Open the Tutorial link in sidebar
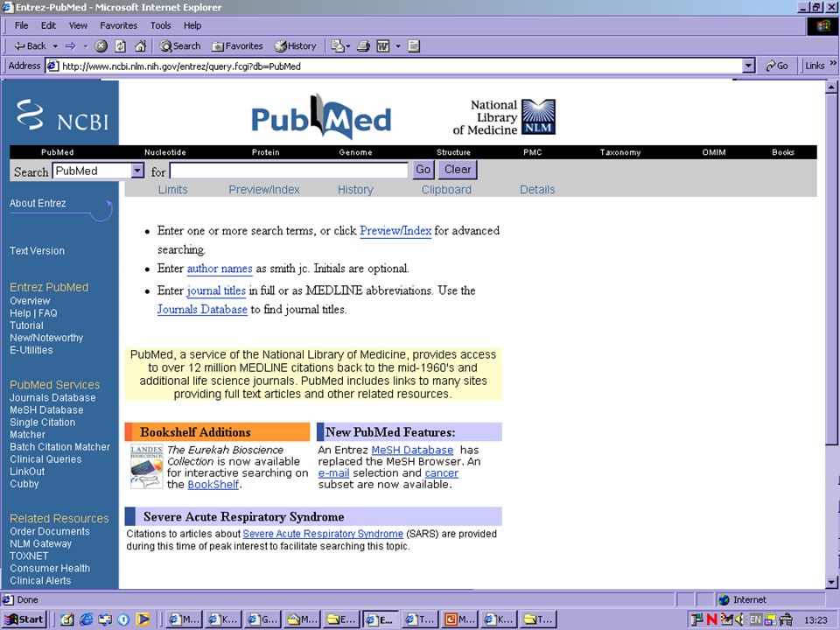The image size is (840, 630). pos(26,325)
